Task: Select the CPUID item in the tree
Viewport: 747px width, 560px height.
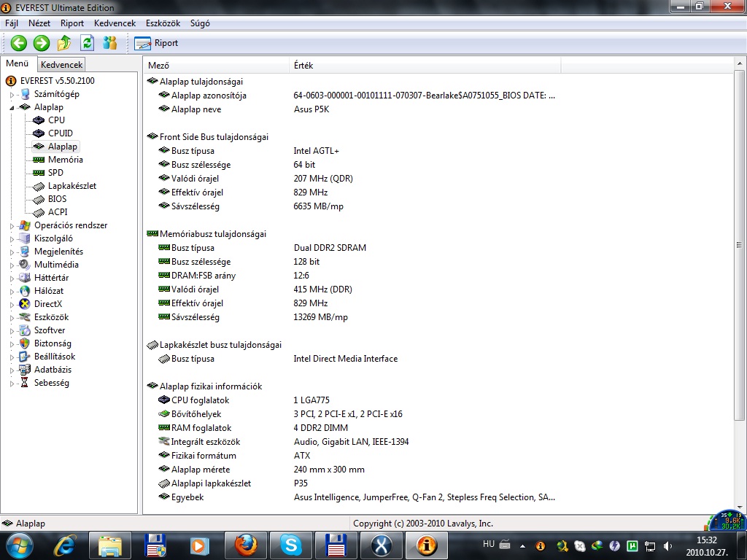Action: click(x=60, y=133)
